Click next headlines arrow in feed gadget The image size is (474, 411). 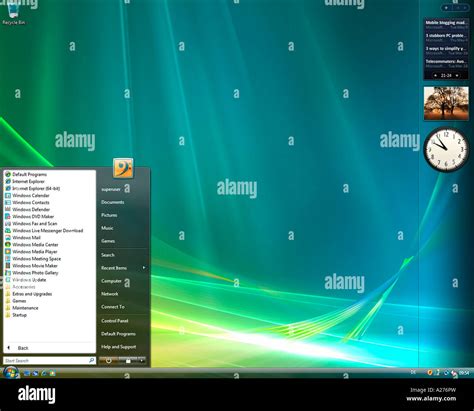[457, 76]
